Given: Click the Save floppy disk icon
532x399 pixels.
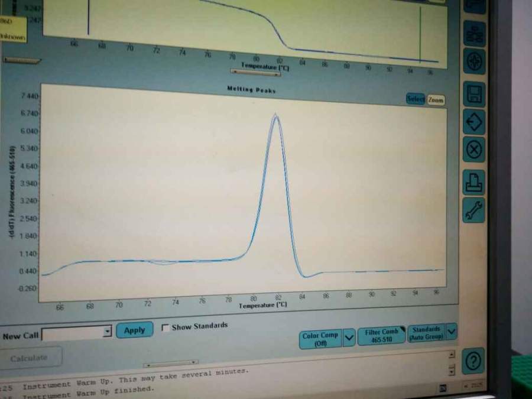Looking at the screenshot, I should (474, 94).
